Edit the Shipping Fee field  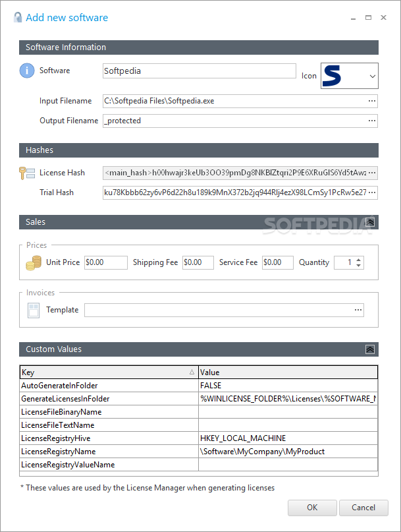click(198, 262)
